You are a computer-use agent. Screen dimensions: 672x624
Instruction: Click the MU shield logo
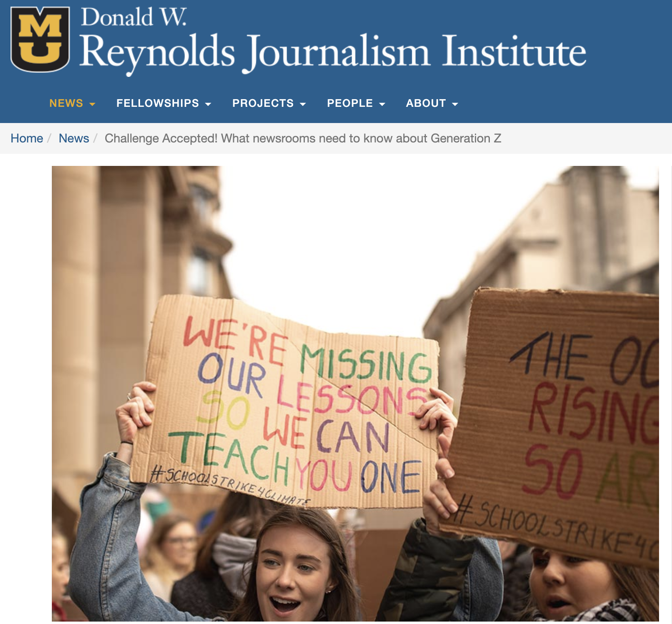click(x=40, y=39)
